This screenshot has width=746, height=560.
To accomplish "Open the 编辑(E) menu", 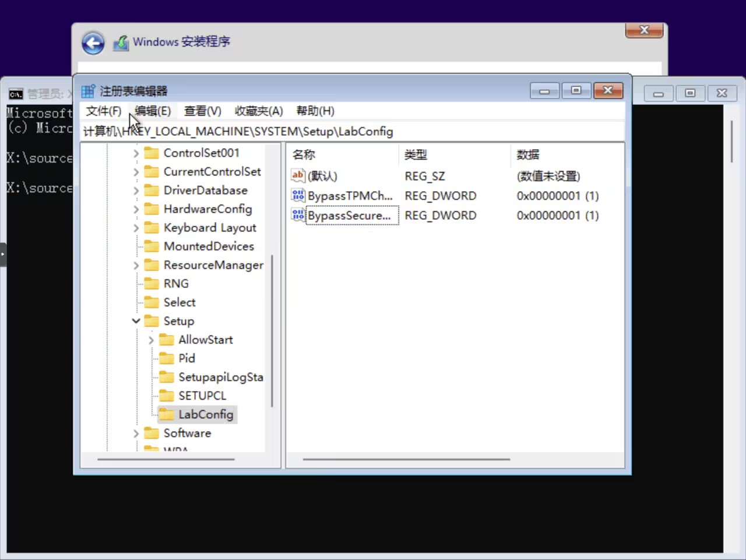I will point(153,111).
